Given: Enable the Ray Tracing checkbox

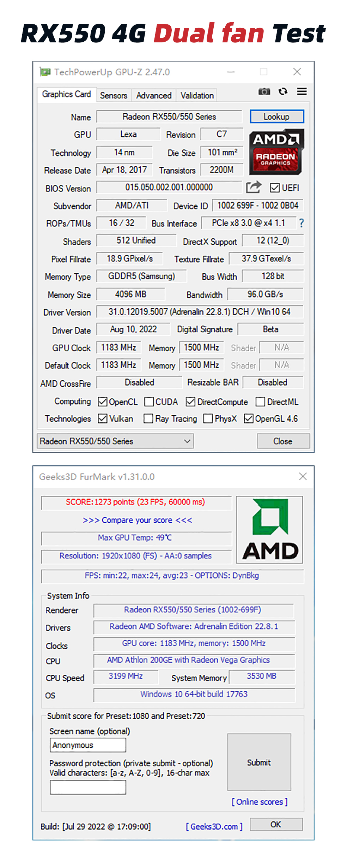Looking at the screenshot, I should tap(148, 419).
